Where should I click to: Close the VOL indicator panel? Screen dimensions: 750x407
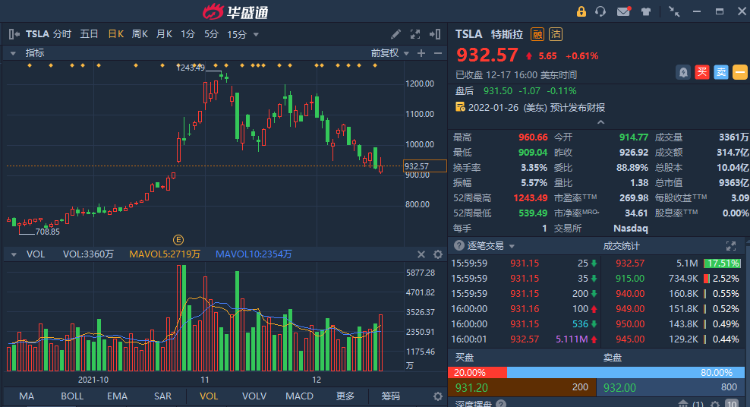coord(421,254)
